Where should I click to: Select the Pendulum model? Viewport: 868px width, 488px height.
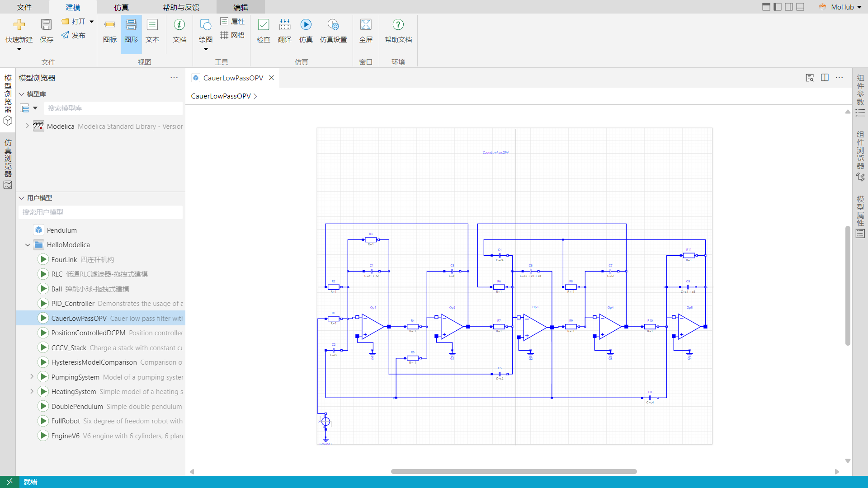pos(61,230)
